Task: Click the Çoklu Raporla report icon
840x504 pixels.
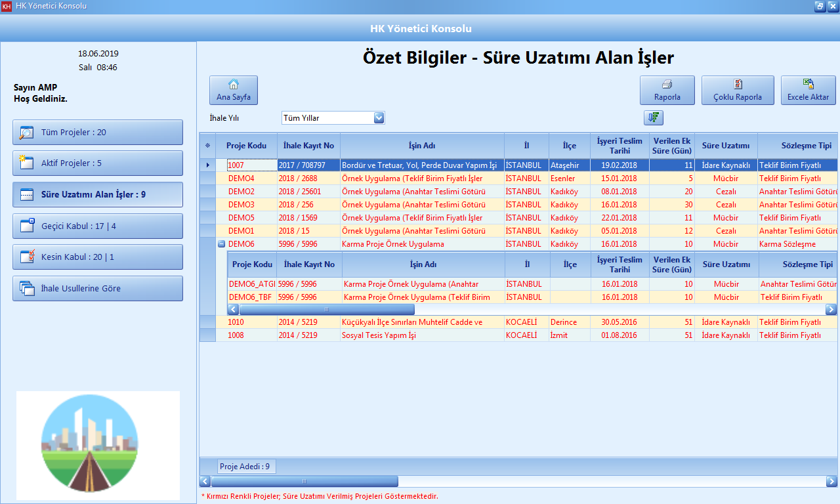Action: [738, 84]
